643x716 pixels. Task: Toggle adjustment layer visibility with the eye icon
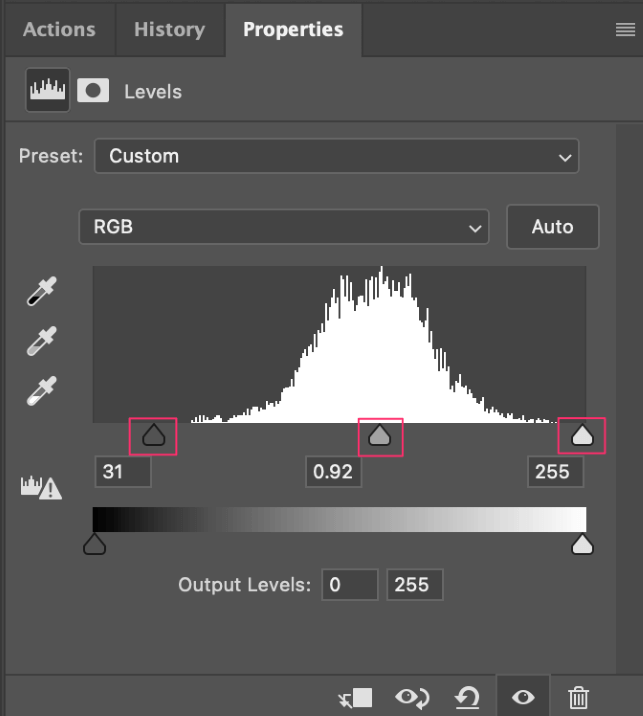click(x=523, y=697)
